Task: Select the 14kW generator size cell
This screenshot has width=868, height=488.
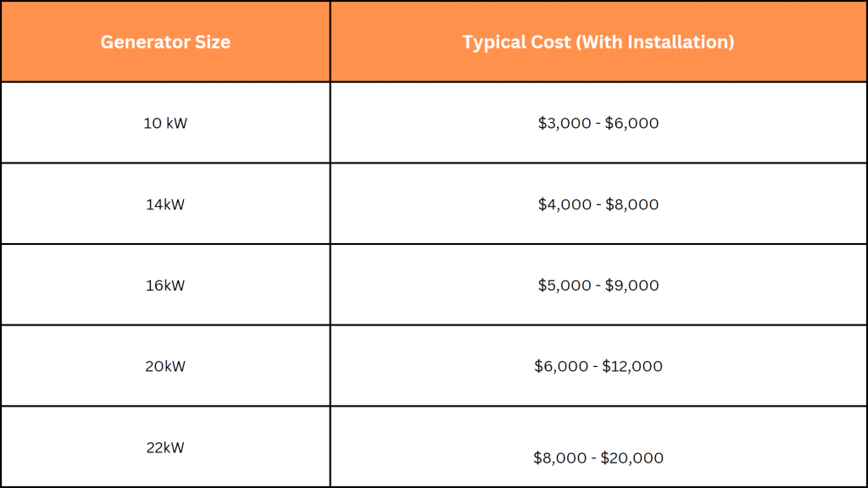Action: coord(165,204)
